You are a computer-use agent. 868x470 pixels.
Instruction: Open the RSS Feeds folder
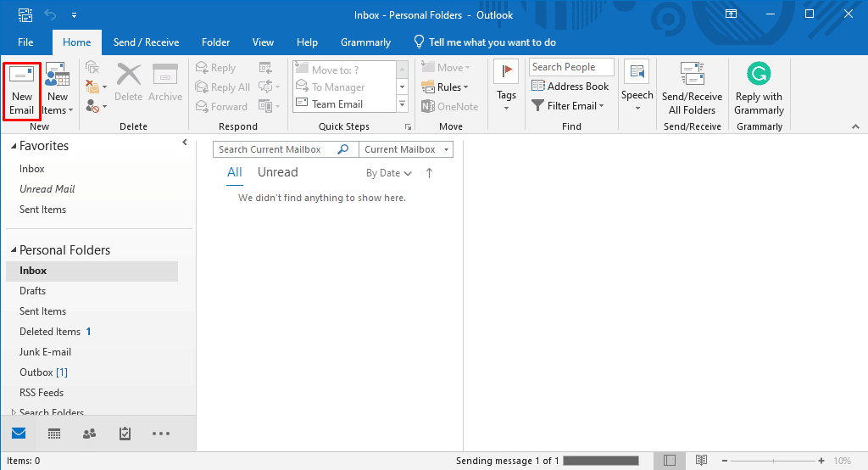(42, 393)
